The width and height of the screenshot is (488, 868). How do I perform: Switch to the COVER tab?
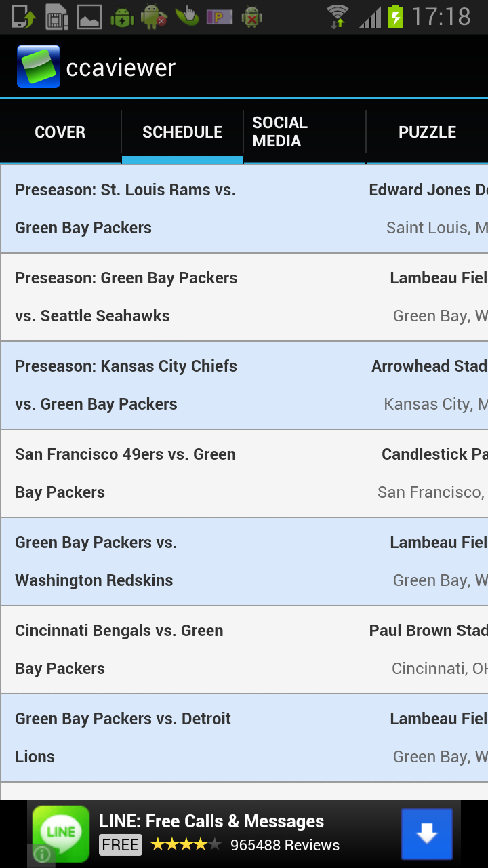(x=60, y=132)
